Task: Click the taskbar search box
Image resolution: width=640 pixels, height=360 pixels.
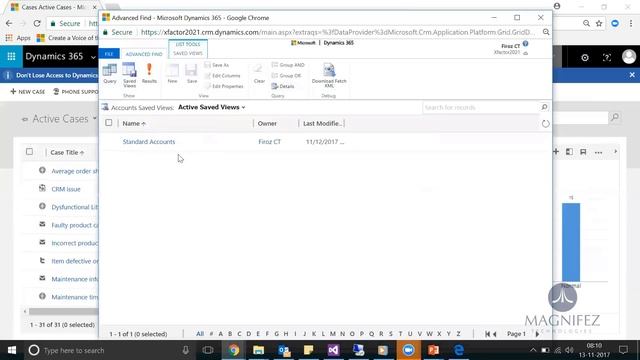Action: click(x=108, y=350)
